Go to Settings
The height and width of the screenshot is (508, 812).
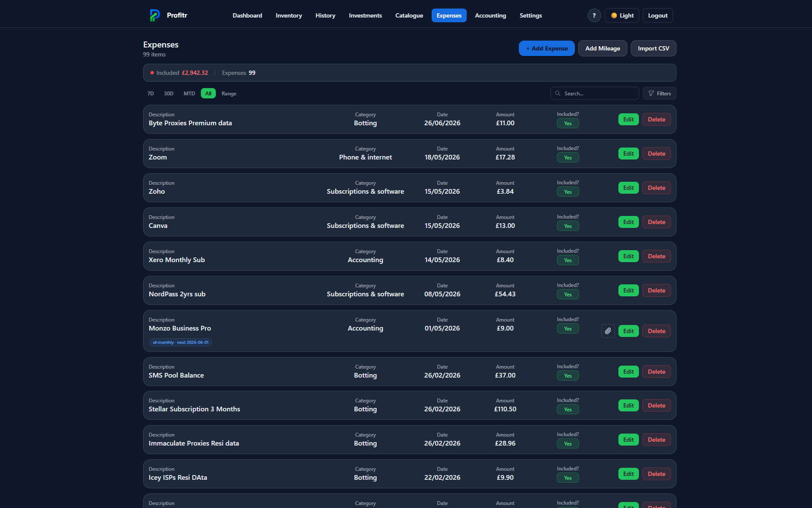pos(530,15)
